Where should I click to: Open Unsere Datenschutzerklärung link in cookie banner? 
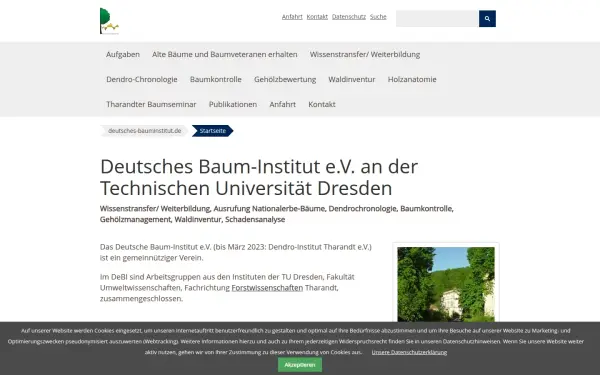pos(409,352)
